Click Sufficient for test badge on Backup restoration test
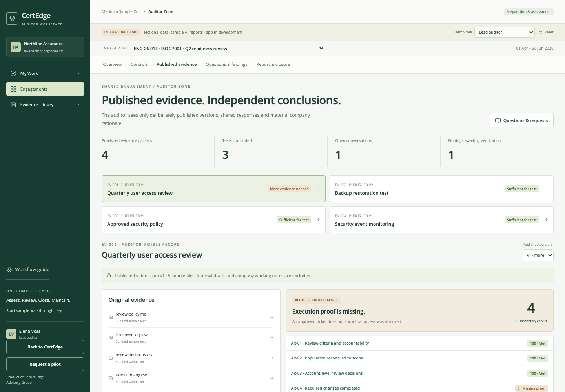Screen dimensions: 565x392 tap(521, 189)
